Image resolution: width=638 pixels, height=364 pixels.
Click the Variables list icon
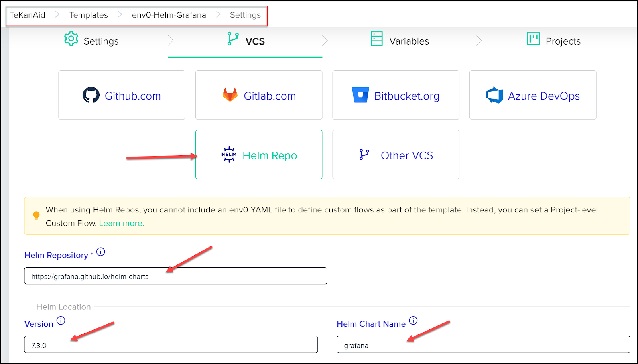(377, 39)
